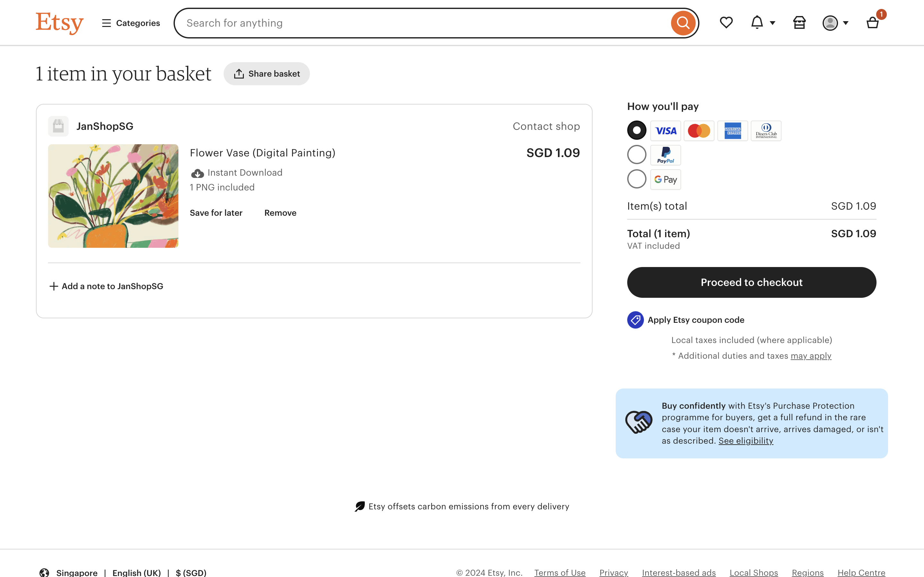Image resolution: width=924 pixels, height=577 pixels.
Task: Open the account profile dropdown
Action: coord(835,23)
